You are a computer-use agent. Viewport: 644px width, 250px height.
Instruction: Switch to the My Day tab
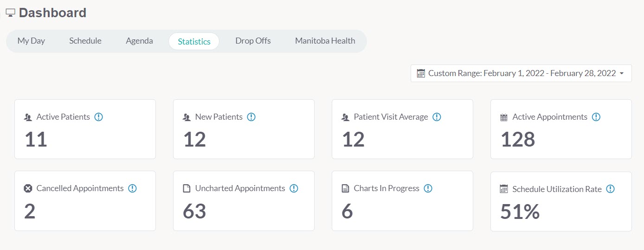pos(31,41)
